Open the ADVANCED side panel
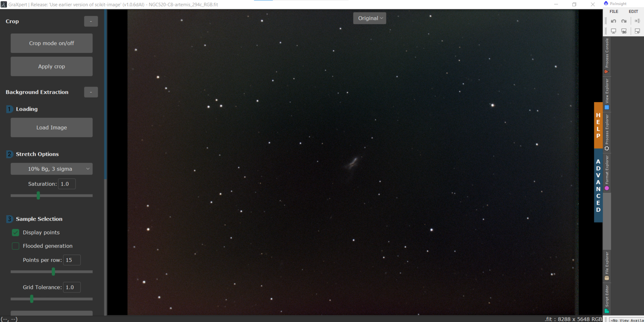The image size is (644, 322). pyautogui.click(x=598, y=185)
